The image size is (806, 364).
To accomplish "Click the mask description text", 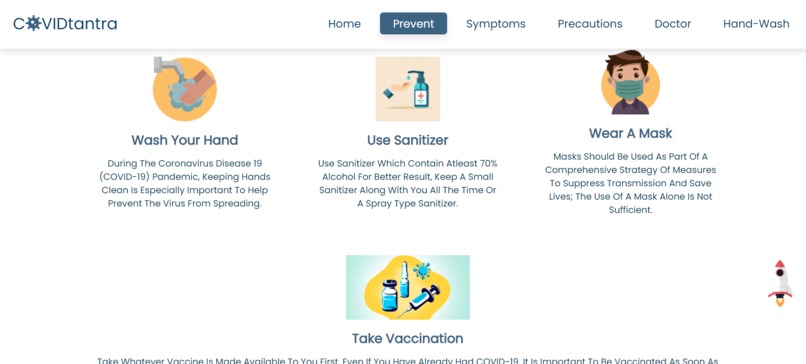I will click(x=631, y=183).
